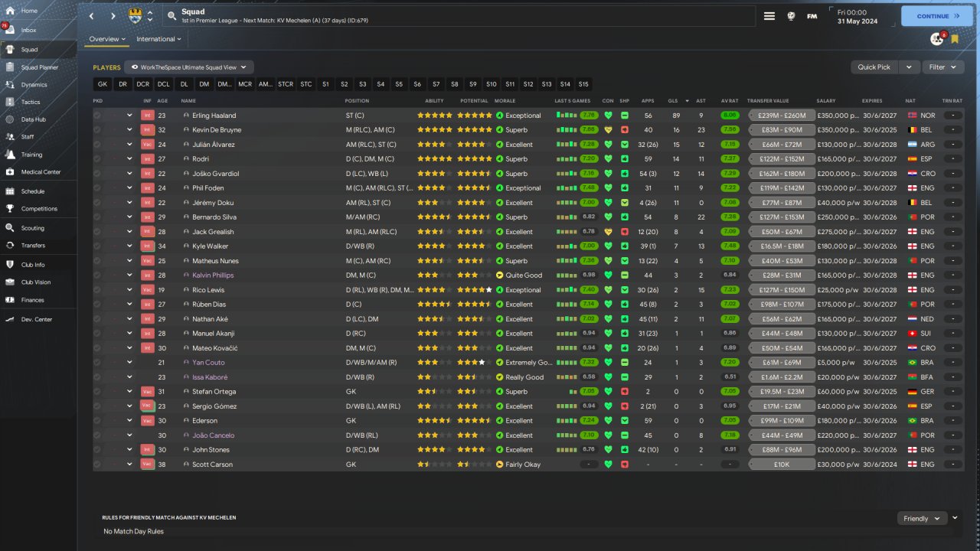Image resolution: width=980 pixels, height=551 pixels.
Task: Open the hamburger menu in the top bar
Action: coord(769,15)
